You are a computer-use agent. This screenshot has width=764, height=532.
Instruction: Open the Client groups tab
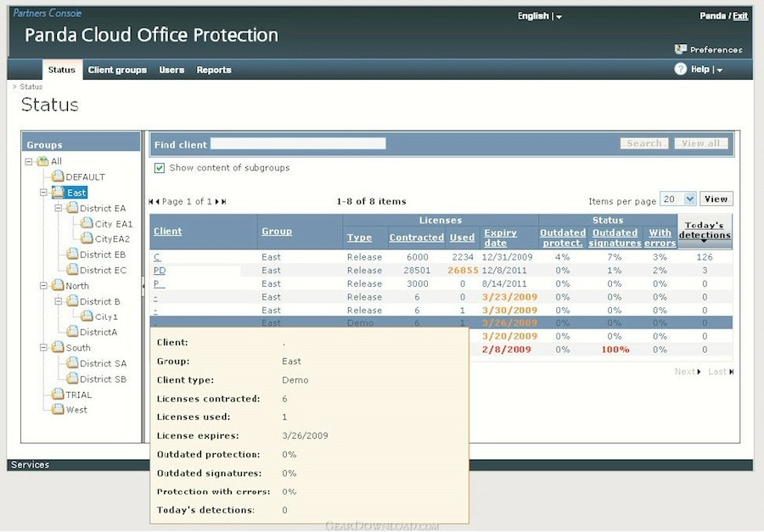tap(117, 70)
